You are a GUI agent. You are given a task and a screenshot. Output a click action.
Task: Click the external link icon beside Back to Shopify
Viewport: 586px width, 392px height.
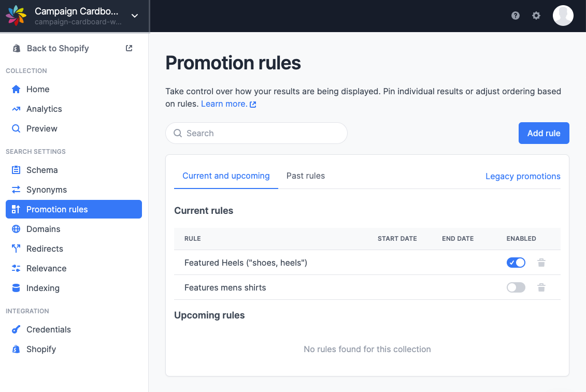click(129, 48)
